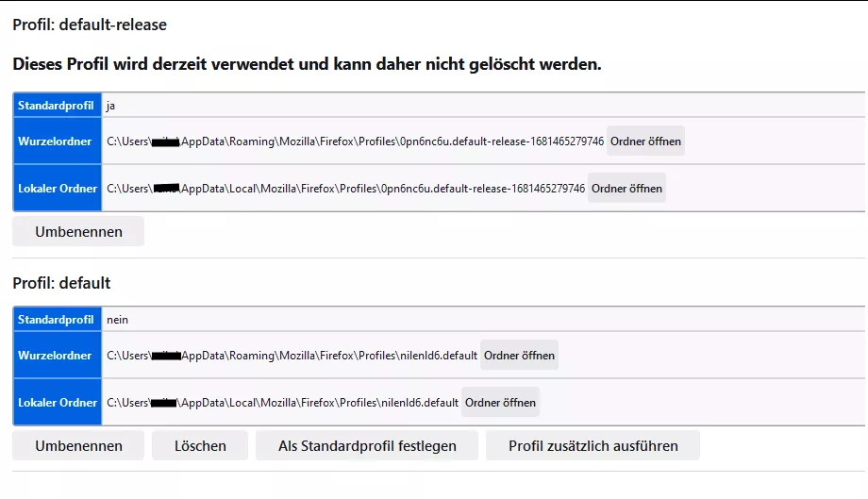Click Als Standardprofil festlegen
This screenshot has width=868, height=499.
(367, 446)
